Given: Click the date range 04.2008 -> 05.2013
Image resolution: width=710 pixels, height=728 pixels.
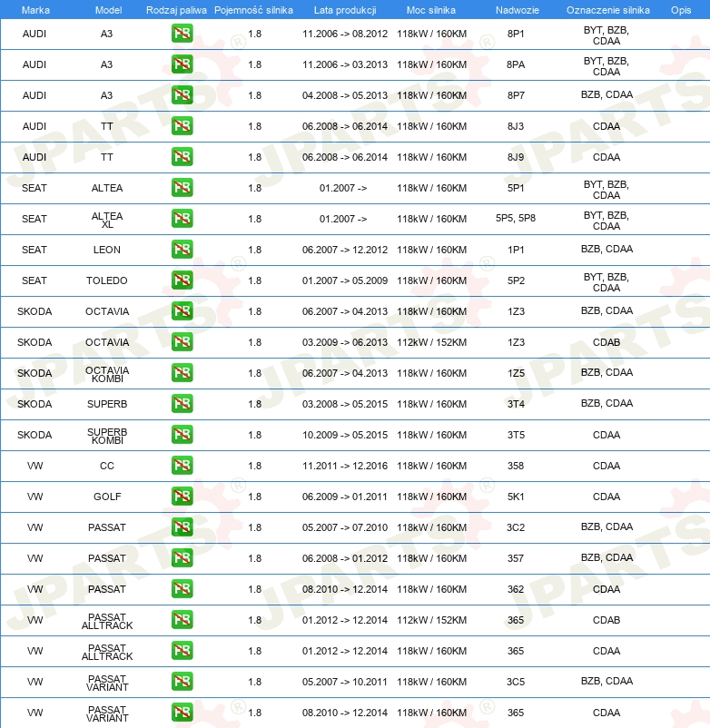Looking at the screenshot, I should (345, 95).
